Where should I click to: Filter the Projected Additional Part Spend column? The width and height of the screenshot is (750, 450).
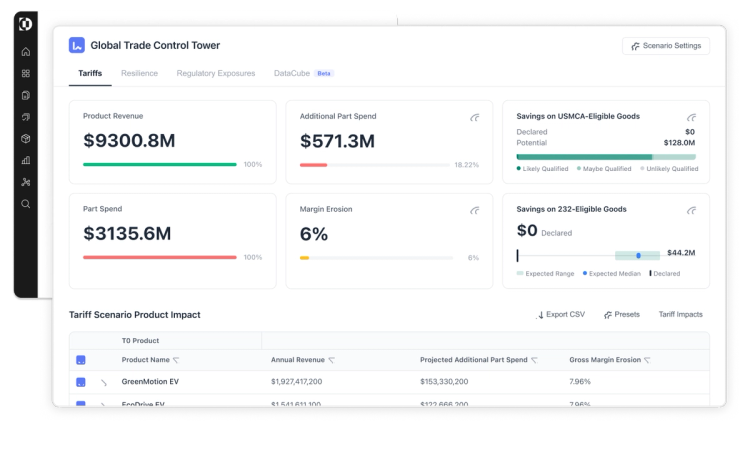tap(534, 360)
